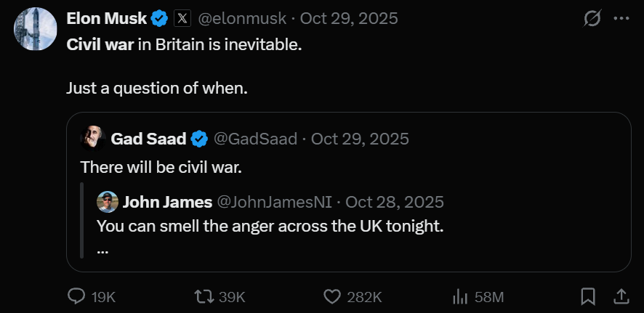Click the share upload icon
The image size is (644, 313).
click(x=621, y=296)
